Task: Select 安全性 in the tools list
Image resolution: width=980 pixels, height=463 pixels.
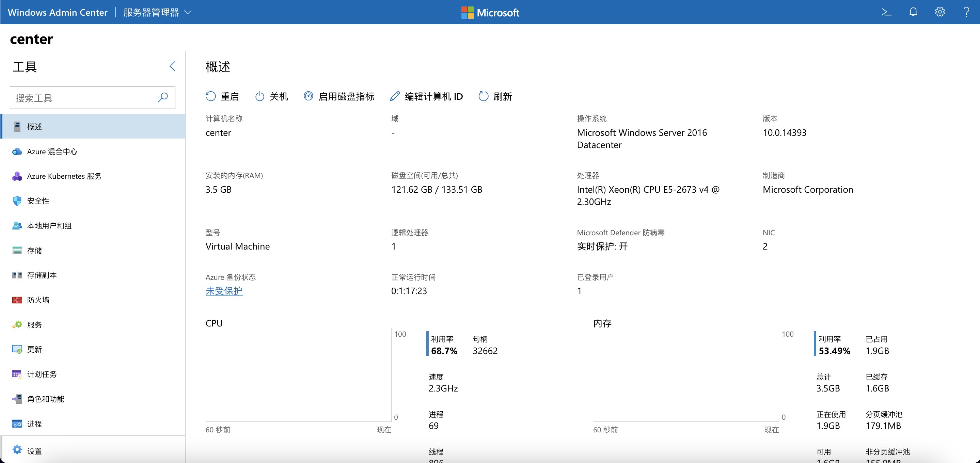Action: (x=38, y=201)
